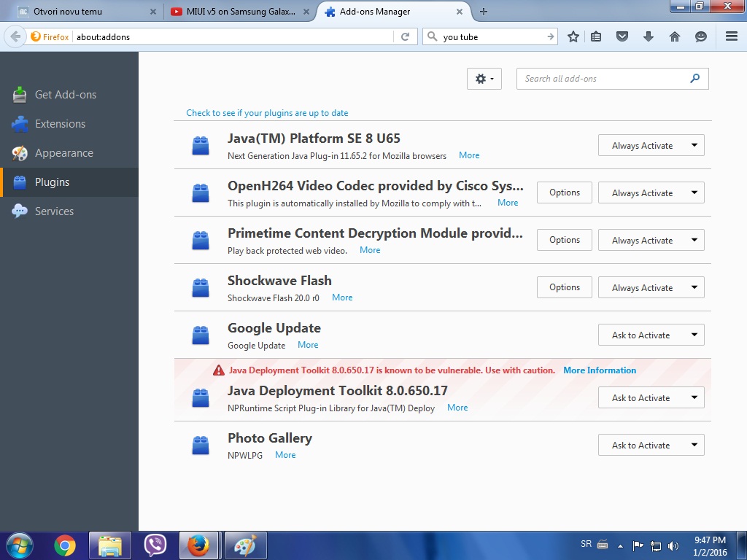Go to the Home page icon
747x560 pixels.
tap(675, 36)
